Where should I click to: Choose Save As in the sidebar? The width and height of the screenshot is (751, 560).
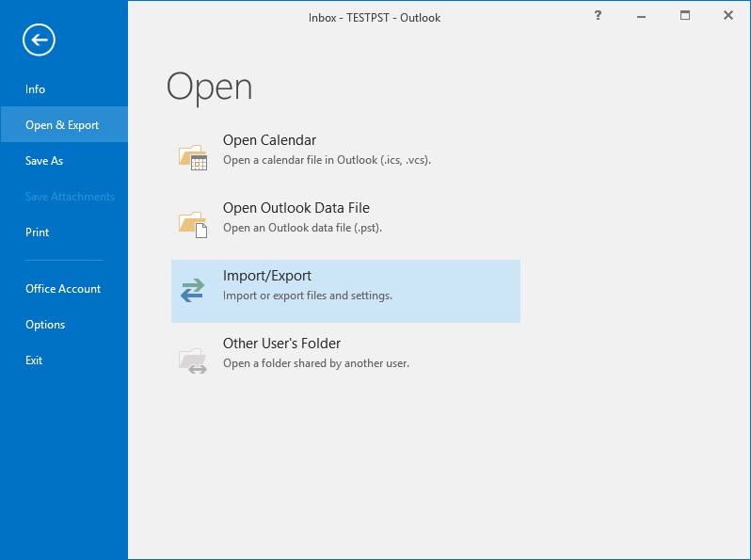[44, 161]
